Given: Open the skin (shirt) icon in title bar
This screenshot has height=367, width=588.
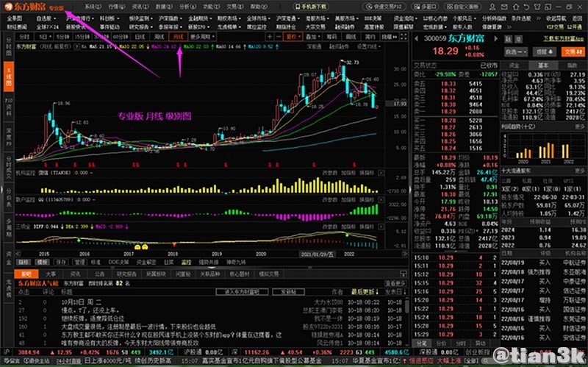Looking at the screenshot, I should 537,7.
